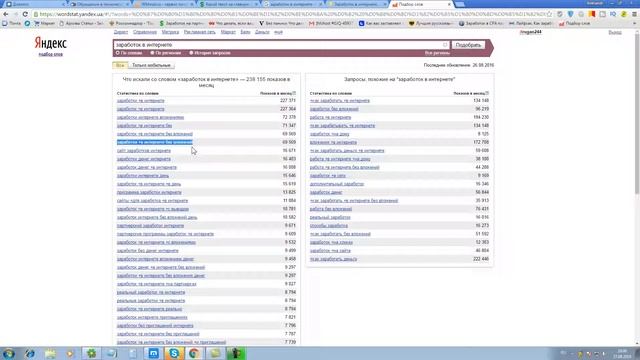Open the 'вложения в интернете' similar query link
The width and height of the screenshot is (640, 360).
[x=333, y=142]
